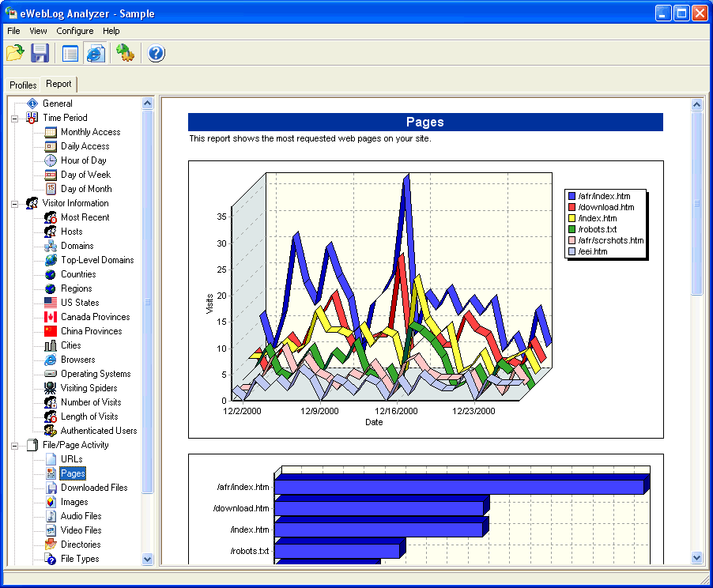Click the Audio Files music note icon
Image resolution: width=713 pixels, height=588 pixels.
51,516
